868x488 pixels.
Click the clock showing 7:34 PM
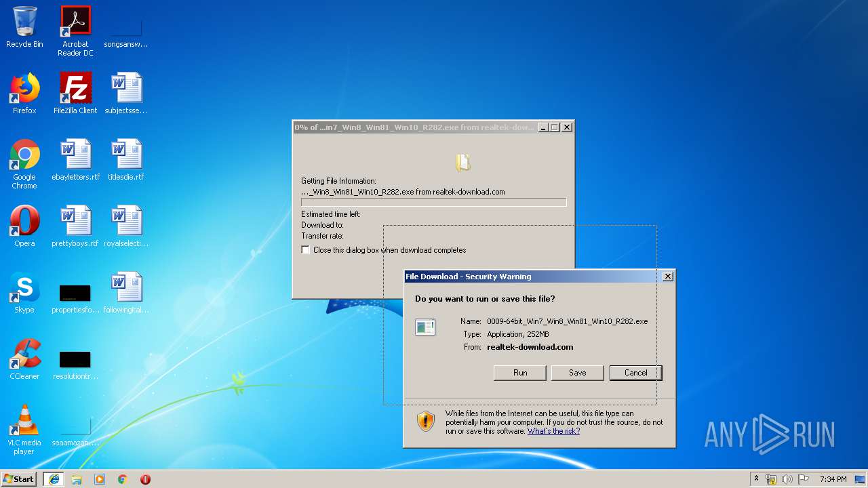tap(833, 479)
